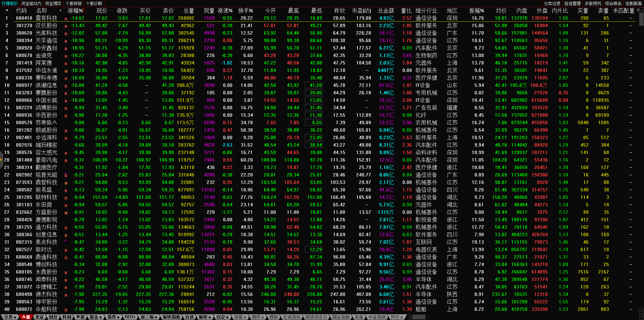This screenshot has height=320, width=644.
Task: Click the vertical scrollbar down arrow
Action: coord(641,311)
